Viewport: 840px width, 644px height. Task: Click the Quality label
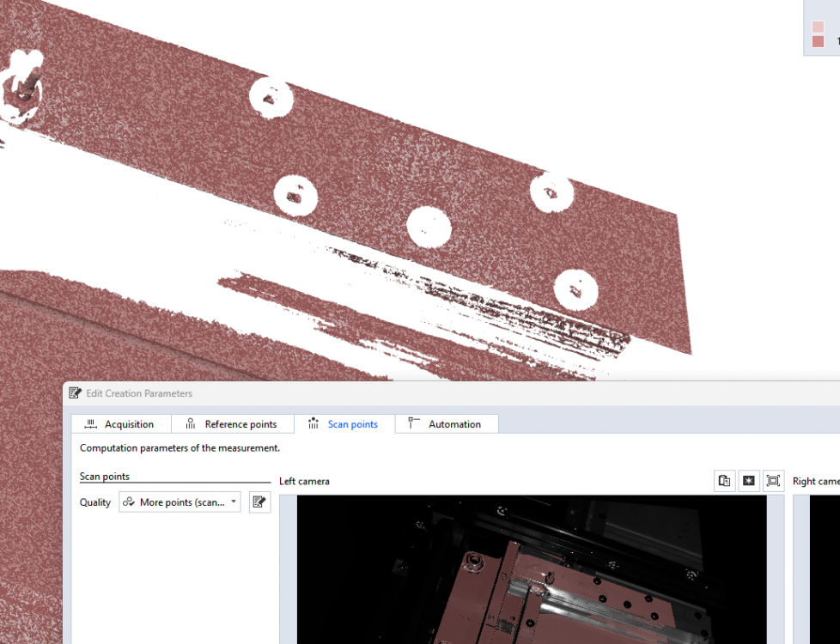tap(94, 502)
